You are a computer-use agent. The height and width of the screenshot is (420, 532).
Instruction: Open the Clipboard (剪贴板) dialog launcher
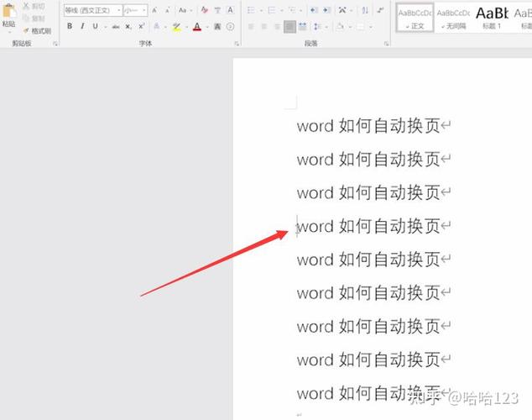tap(55, 44)
